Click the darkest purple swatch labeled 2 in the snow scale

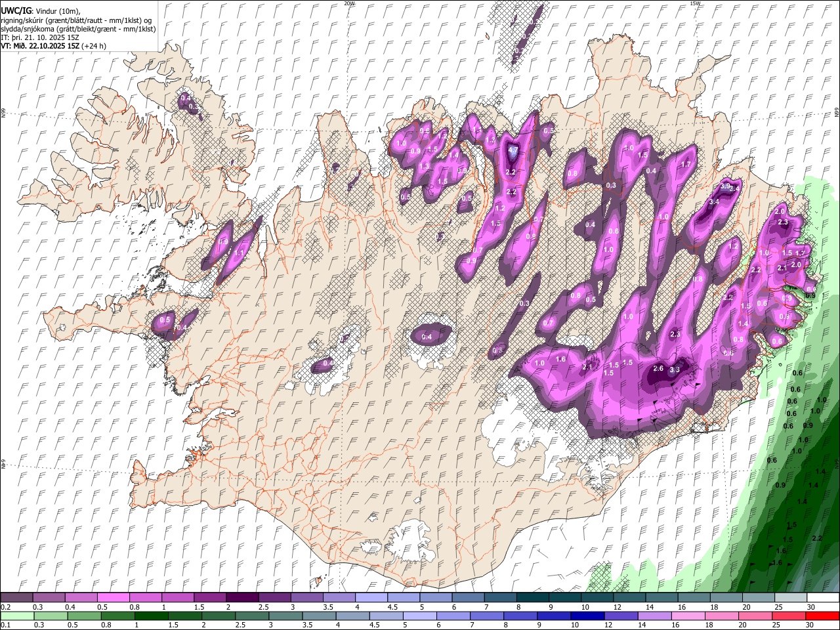coord(241,598)
